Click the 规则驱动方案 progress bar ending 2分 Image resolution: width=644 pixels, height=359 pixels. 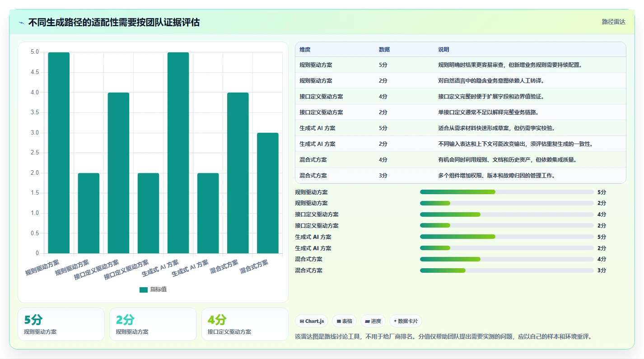pyautogui.click(x=507, y=203)
